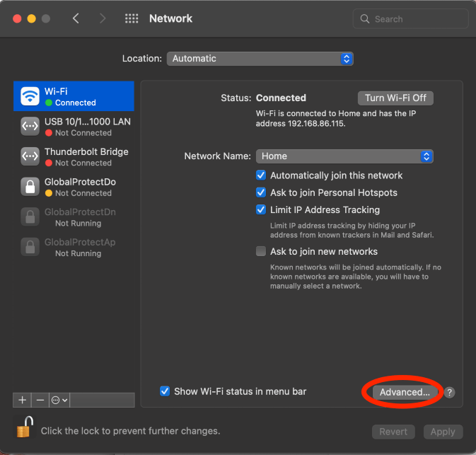Click the lock to prevent further changes
The image size is (476, 455).
click(x=25, y=428)
